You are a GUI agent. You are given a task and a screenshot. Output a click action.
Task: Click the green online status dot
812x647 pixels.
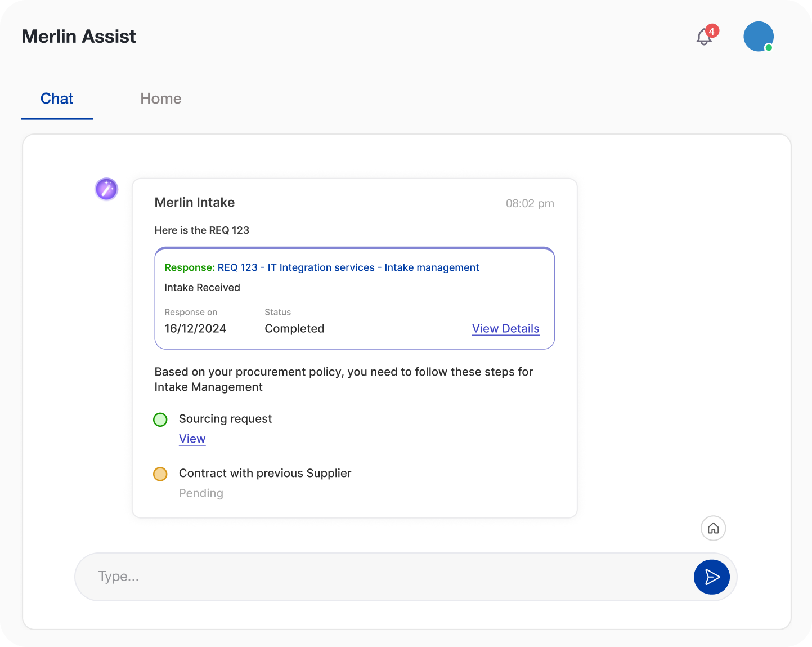769,48
